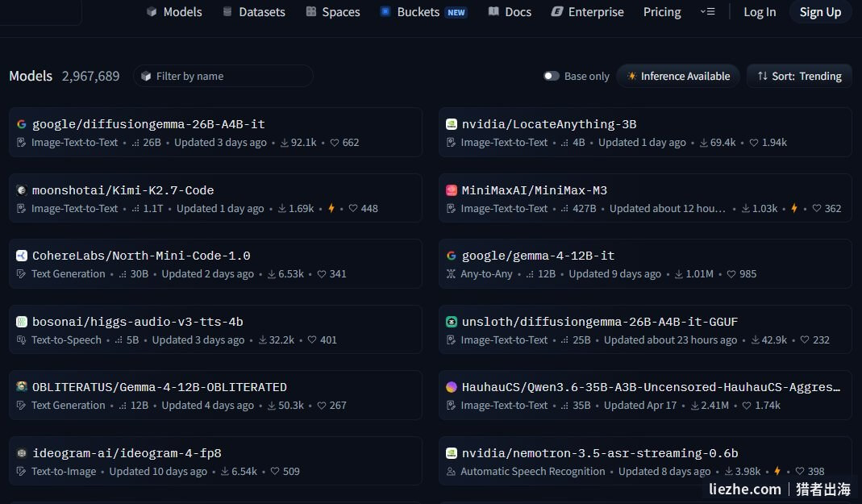The image size is (862, 504).
Task: Click Text Generation icon under North-Mini-Code-1.0
Action: pos(21,273)
